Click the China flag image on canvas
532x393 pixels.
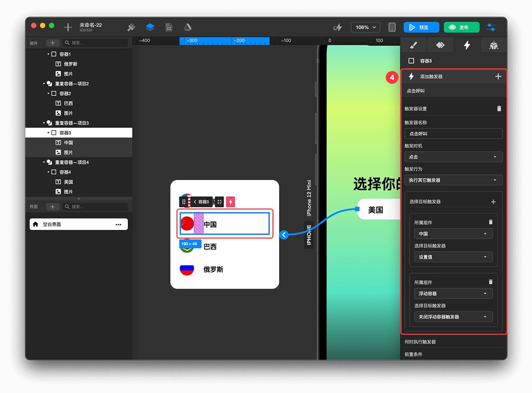pos(187,224)
